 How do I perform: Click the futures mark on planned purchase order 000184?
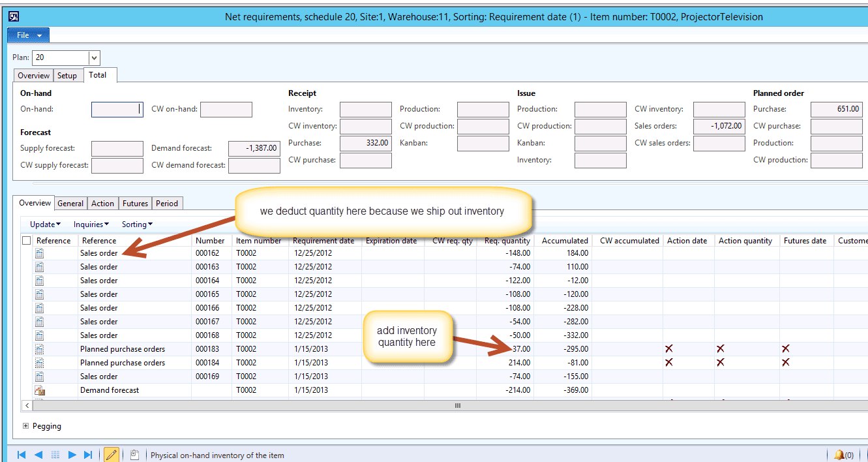[786, 362]
